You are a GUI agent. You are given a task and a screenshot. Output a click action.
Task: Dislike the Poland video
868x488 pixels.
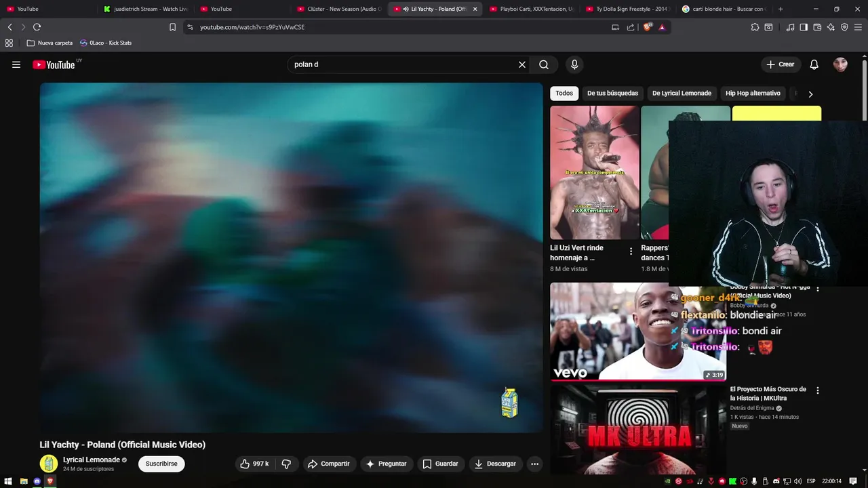coord(286,464)
